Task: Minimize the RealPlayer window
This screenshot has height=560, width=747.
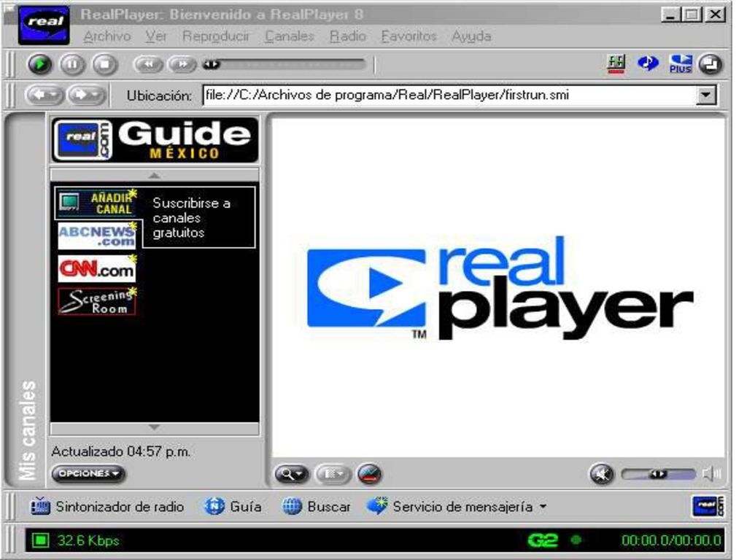Action: pos(670,15)
